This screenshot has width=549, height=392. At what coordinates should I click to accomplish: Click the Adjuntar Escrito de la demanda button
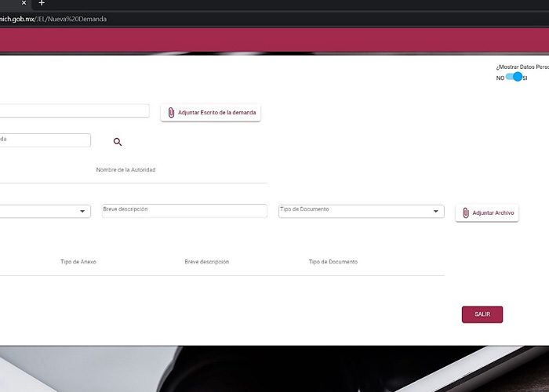pyautogui.click(x=210, y=113)
